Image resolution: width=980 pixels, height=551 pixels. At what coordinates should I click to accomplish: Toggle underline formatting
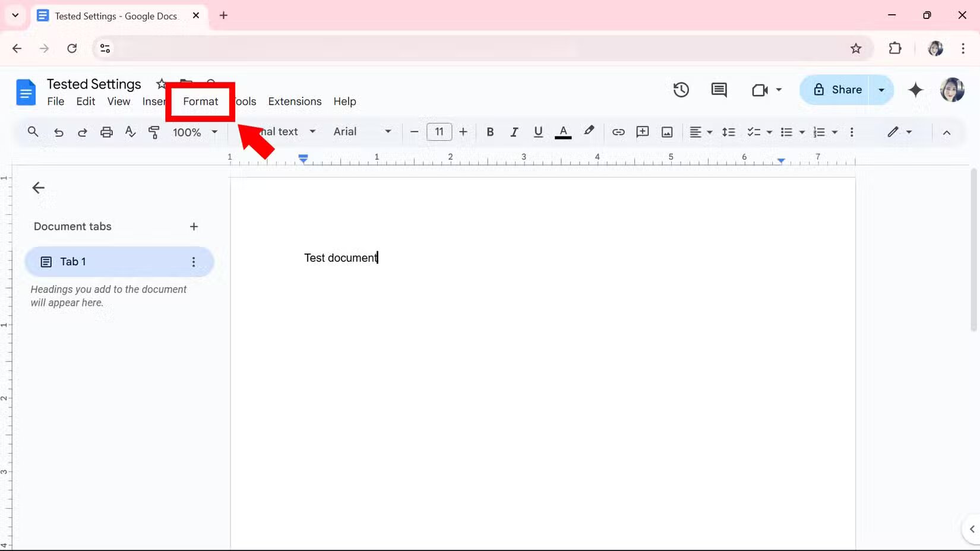(538, 132)
